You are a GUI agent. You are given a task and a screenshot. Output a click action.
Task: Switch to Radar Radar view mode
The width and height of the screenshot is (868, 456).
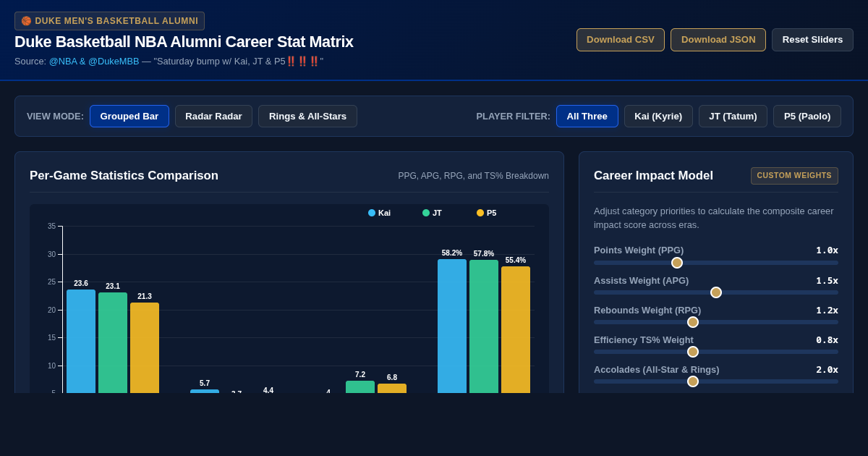(213, 117)
